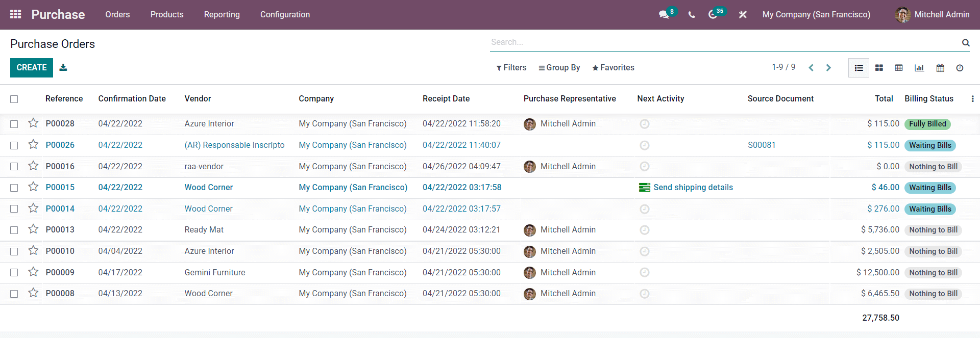This screenshot has height=338, width=980.
Task: Check the box for order P00015
Action: click(x=14, y=188)
